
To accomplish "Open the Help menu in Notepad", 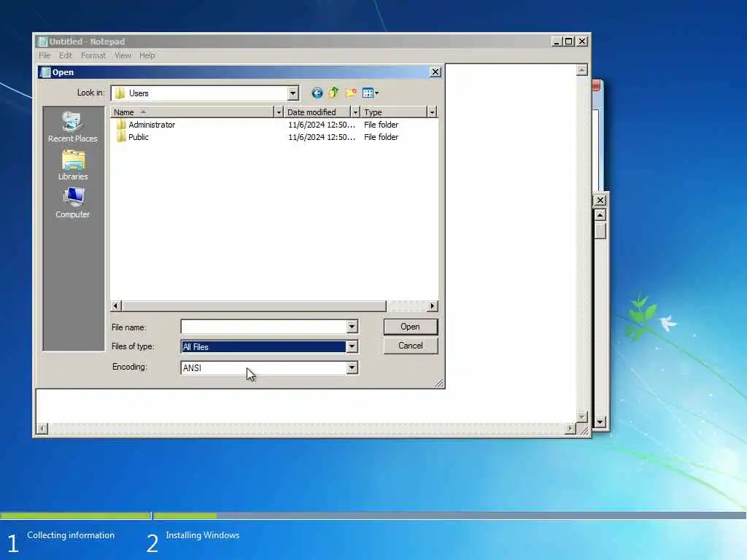I will pyautogui.click(x=147, y=55).
